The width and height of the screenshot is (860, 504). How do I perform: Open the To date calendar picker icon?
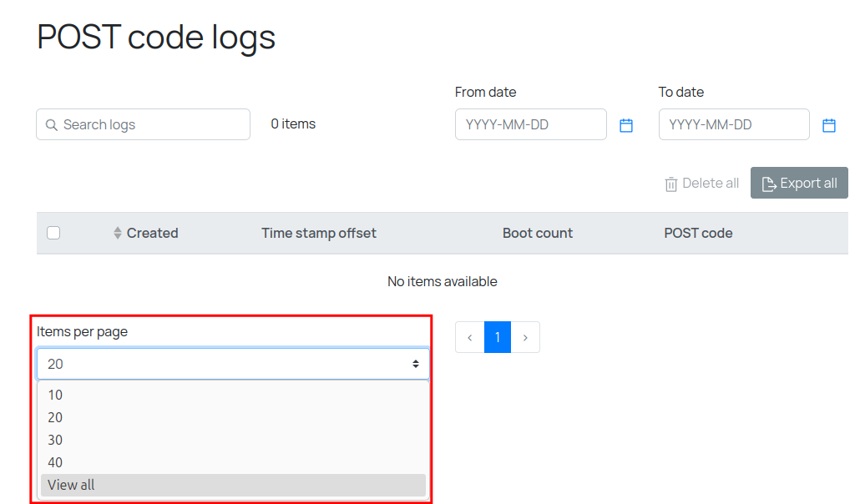(x=829, y=125)
